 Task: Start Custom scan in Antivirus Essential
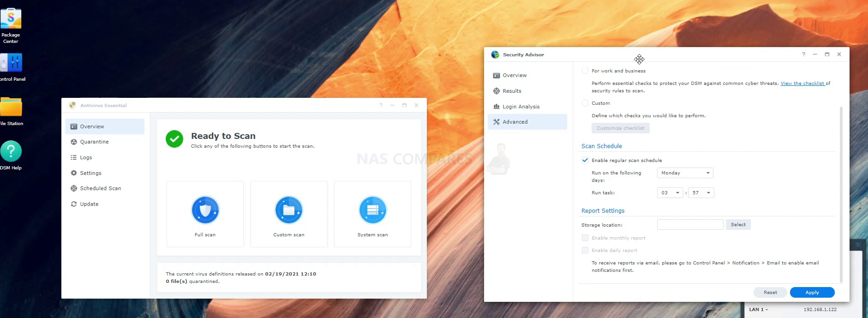coord(289,214)
